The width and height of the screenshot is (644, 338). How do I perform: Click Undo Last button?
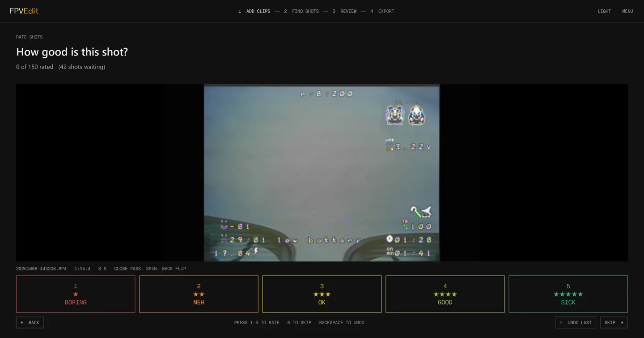(576, 322)
